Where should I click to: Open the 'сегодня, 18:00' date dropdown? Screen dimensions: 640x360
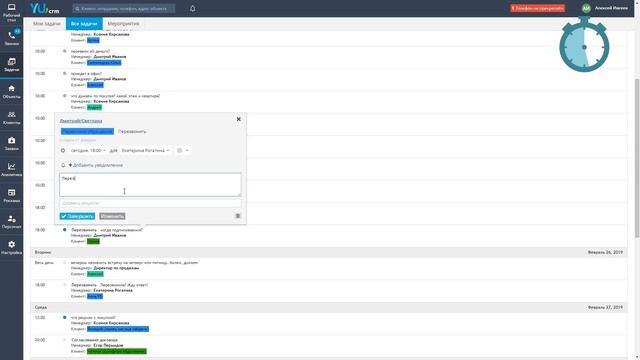88,151
